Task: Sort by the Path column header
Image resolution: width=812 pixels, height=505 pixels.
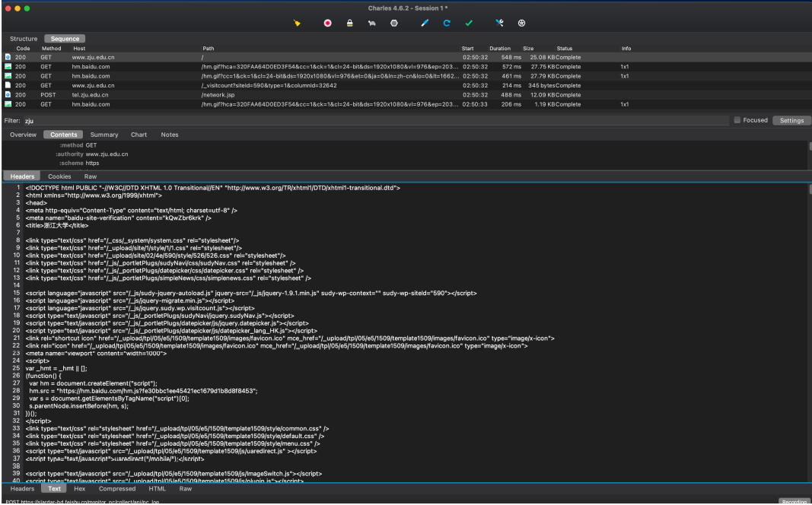Action: coord(209,48)
